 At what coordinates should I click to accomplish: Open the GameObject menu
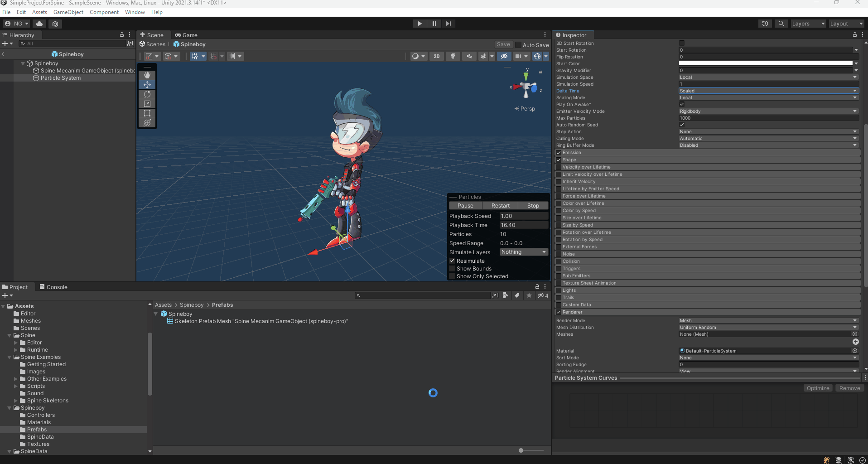click(68, 12)
